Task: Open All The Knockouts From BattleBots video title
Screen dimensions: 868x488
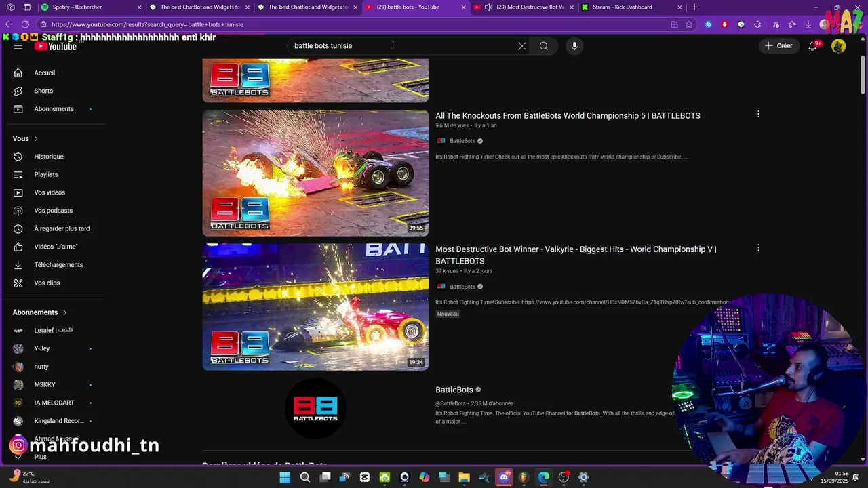Action: [x=568, y=116]
